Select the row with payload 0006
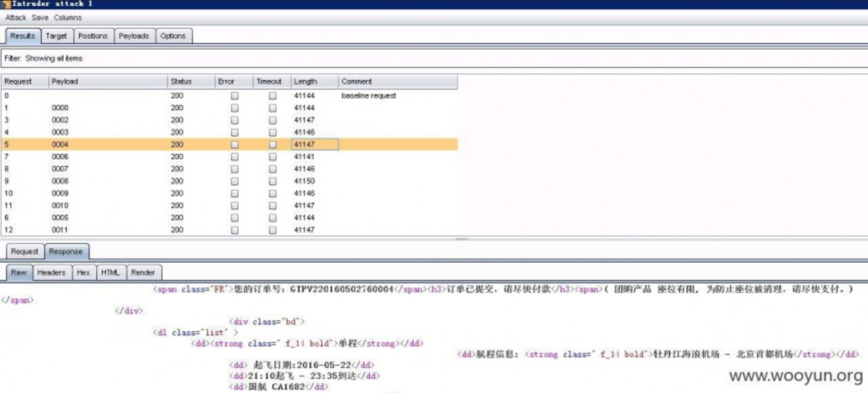The image size is (868, 393). point(229,157)
